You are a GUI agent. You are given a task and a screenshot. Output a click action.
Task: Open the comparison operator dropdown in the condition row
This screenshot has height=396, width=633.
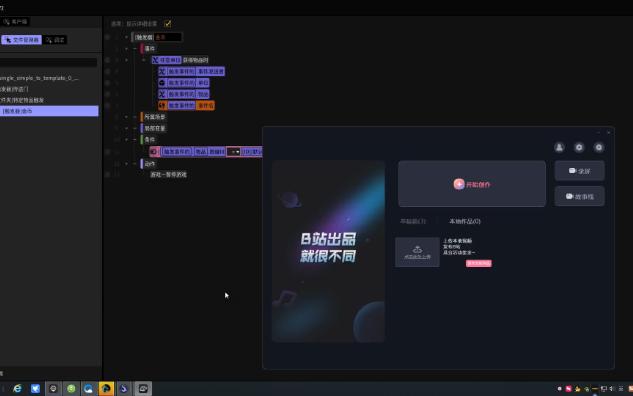[x=234, y=152]
